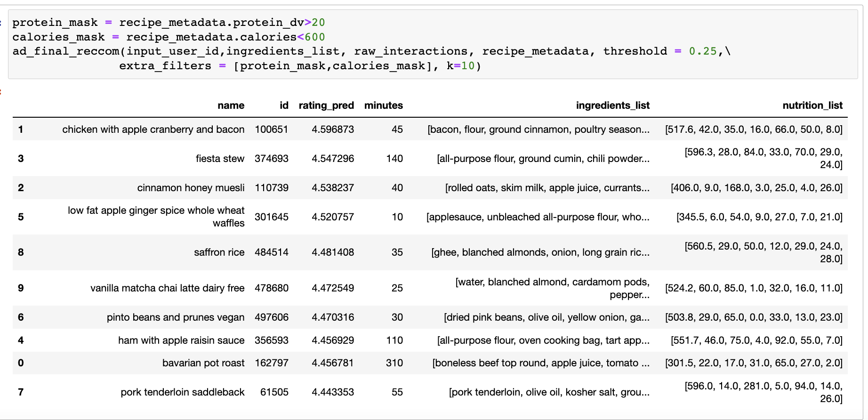Viewport: 868px width, 420px height.
Task: Select the 'cinnamon honey muesli' cell
Action: tap(191, 188)
